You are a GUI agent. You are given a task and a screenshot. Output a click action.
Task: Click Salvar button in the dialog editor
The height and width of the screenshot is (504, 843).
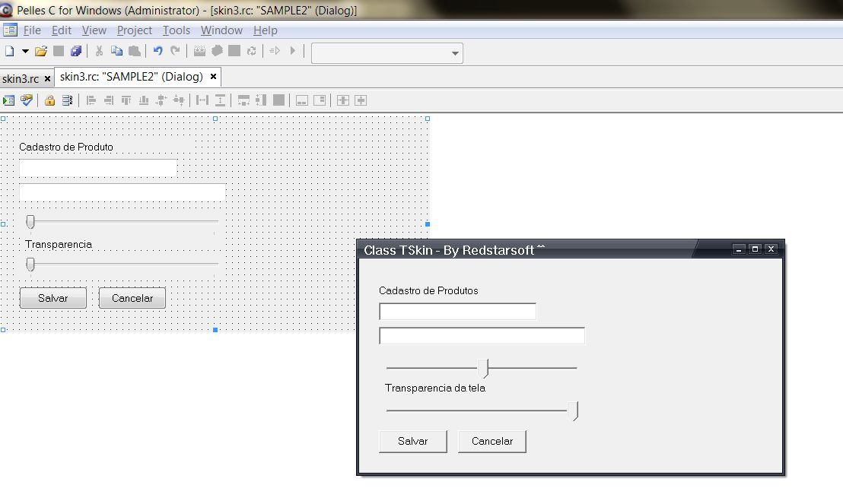52,298
